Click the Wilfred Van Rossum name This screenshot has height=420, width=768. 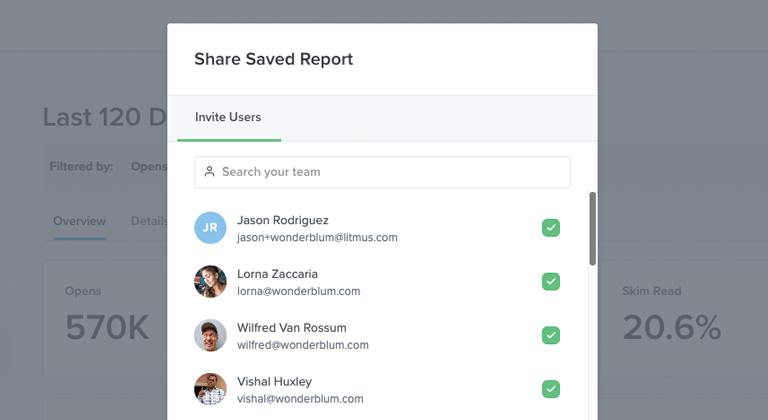point(291,328)
